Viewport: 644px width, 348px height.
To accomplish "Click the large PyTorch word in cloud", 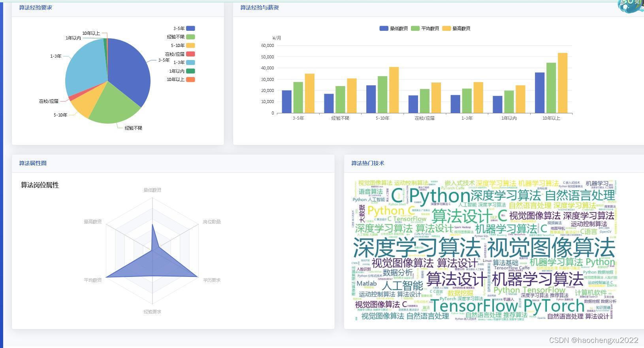I will [x=554, y=306].
